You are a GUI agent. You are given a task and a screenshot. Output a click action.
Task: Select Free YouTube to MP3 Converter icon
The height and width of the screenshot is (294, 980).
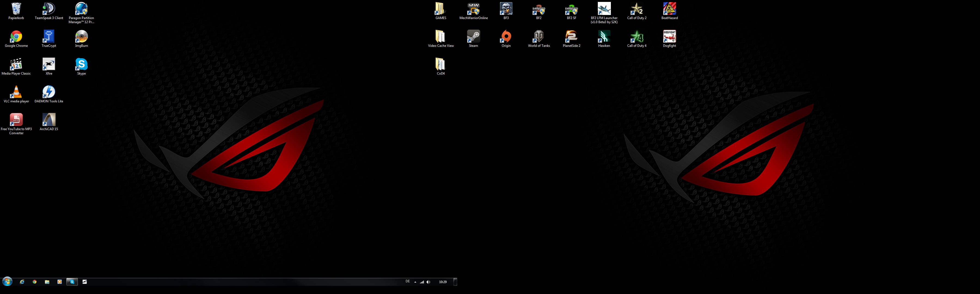click(16, 124)
